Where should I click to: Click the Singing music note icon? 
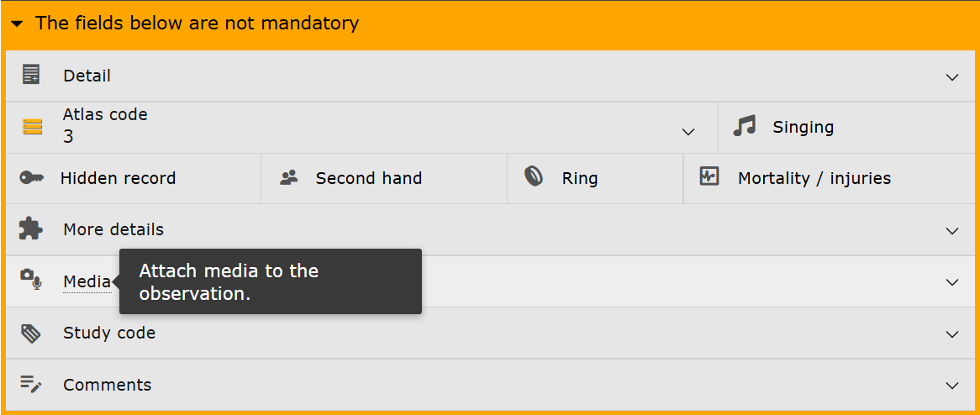coord(744,127)
